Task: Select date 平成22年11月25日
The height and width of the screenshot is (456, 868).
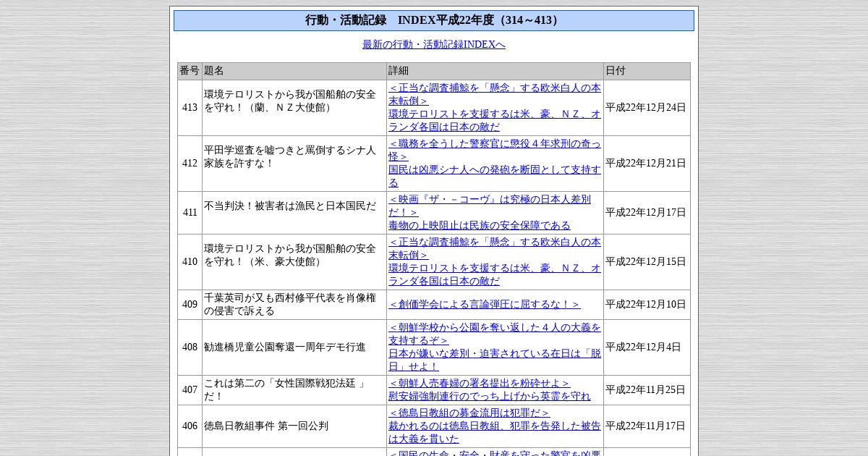Action: coord(646,390)
